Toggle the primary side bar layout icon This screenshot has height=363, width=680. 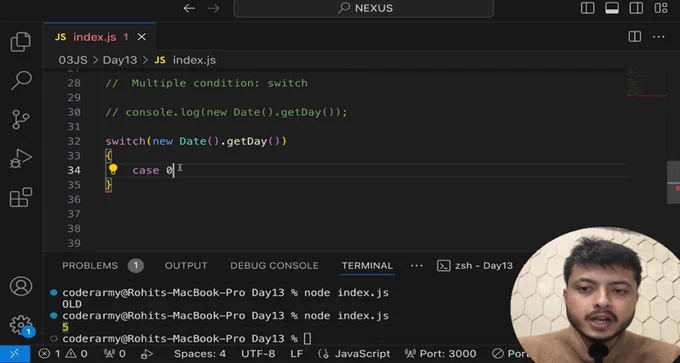588,8
